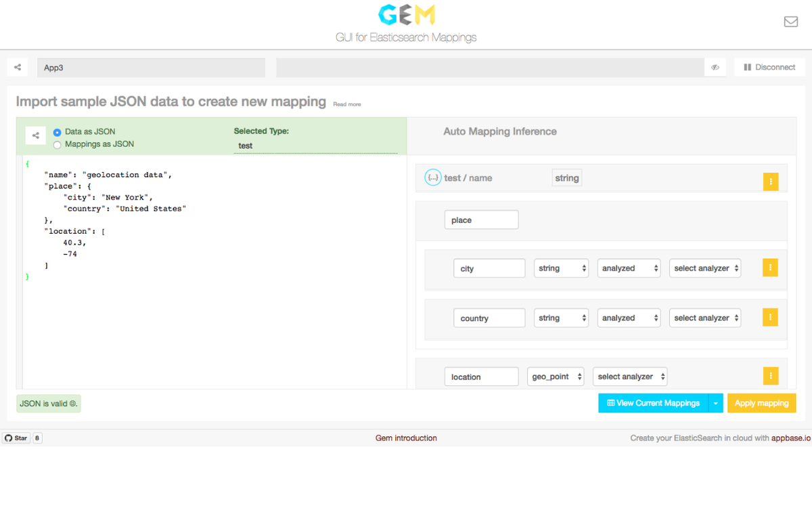Click the Disconnect button

click(x=769, y=67)
